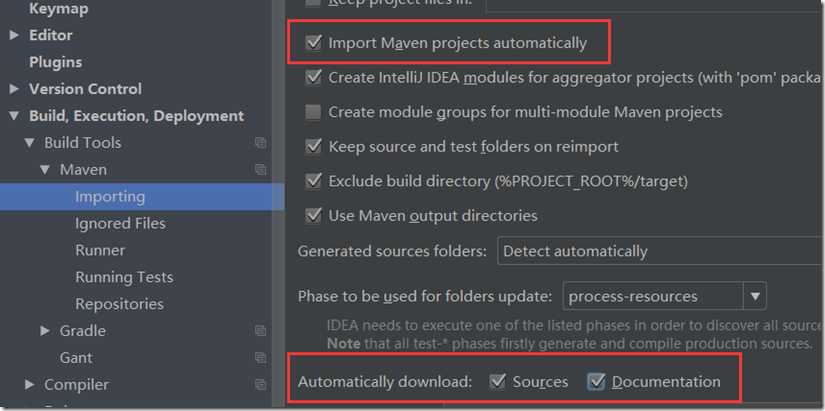Open the process-resources phase dropdown arrow
825x411 pixels.
click(755, 296)
